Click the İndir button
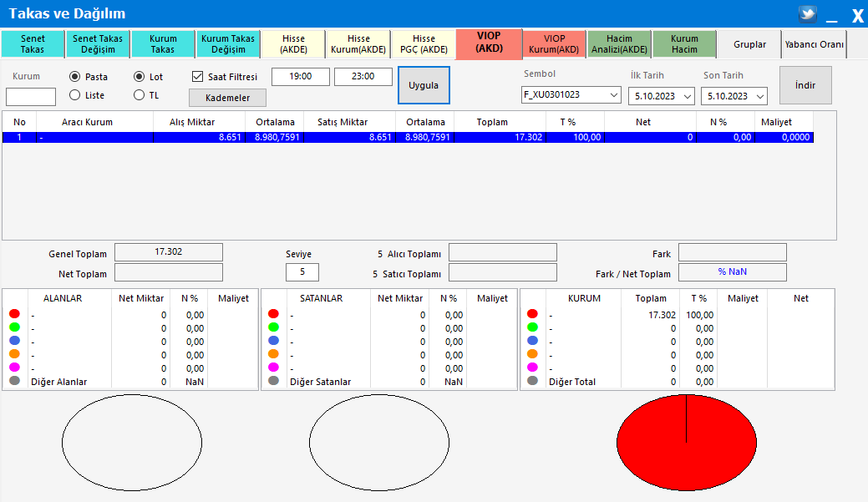The width and height of the screenshot is (868, 502). (x=805, y=85)
